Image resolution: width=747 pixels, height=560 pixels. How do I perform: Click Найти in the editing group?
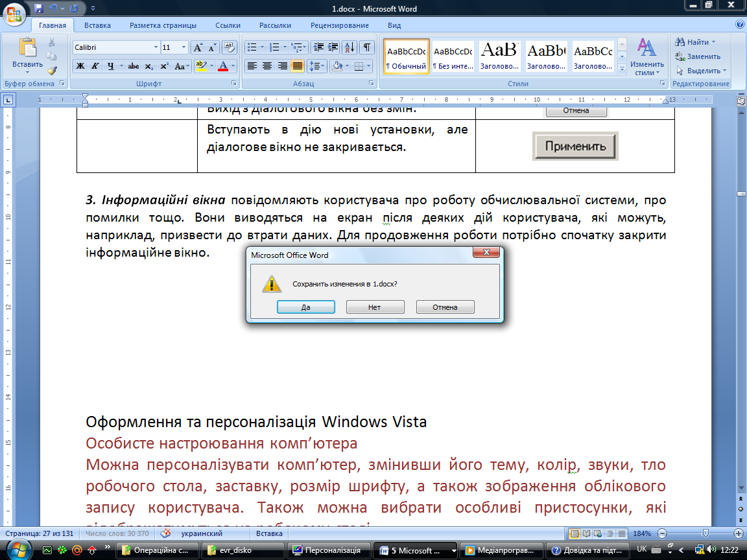(x=695, y=42)
